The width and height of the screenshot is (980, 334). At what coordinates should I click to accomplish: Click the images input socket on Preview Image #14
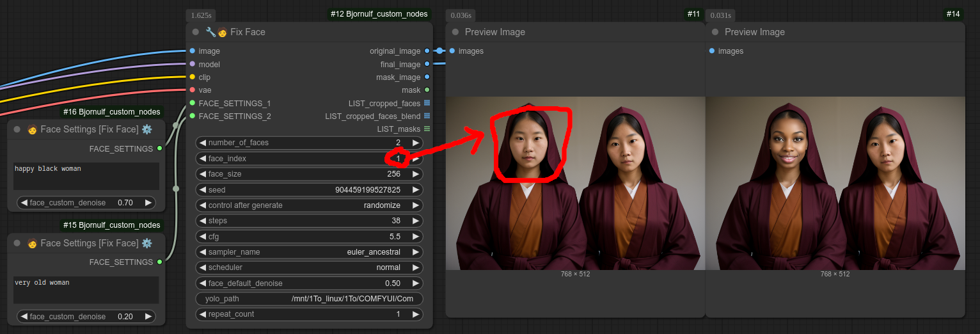pos(712,51)
